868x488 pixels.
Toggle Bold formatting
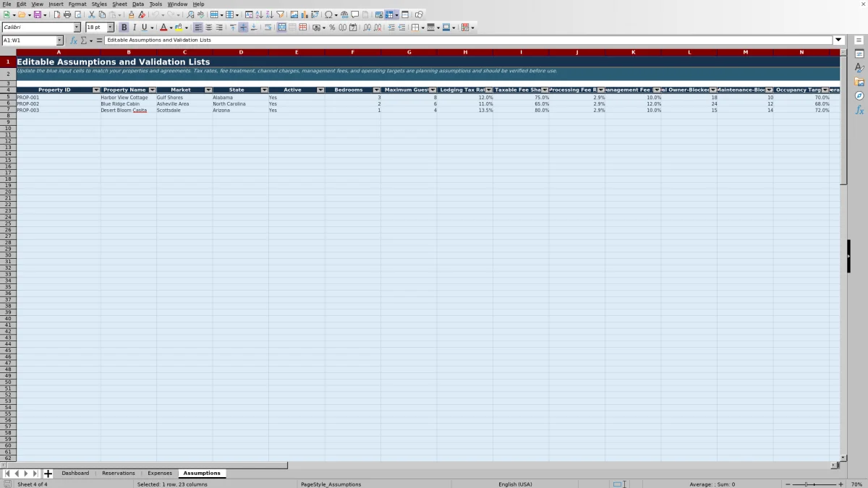coord(124,27)
